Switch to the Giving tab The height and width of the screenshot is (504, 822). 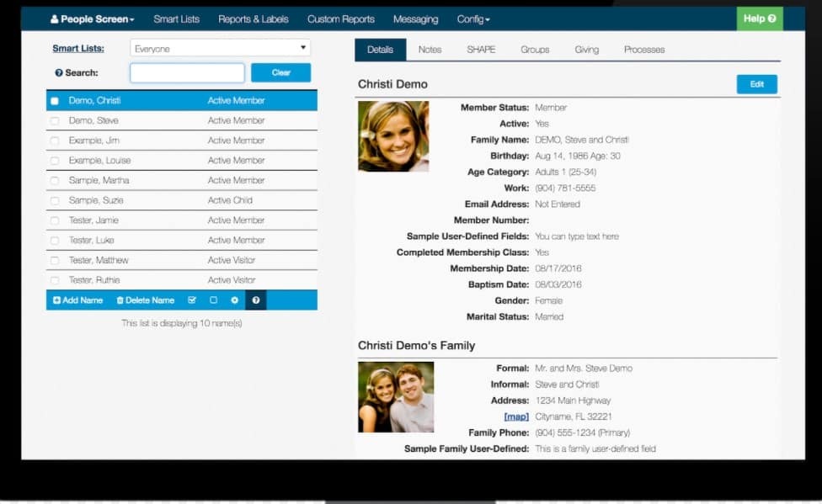click(586, 50)
